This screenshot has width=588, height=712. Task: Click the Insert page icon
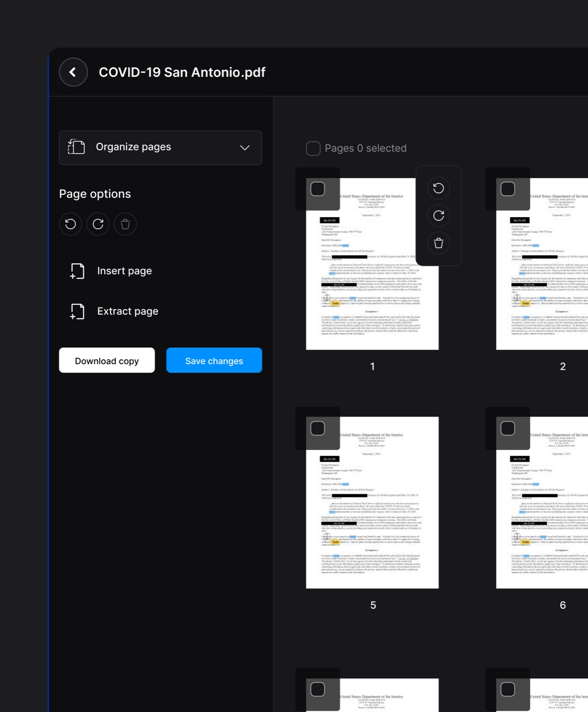tap(77, 271)
